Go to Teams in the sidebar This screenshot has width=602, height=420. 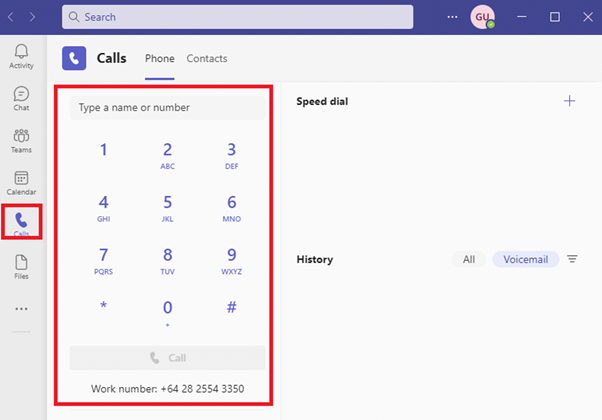[x=21, y=140]
